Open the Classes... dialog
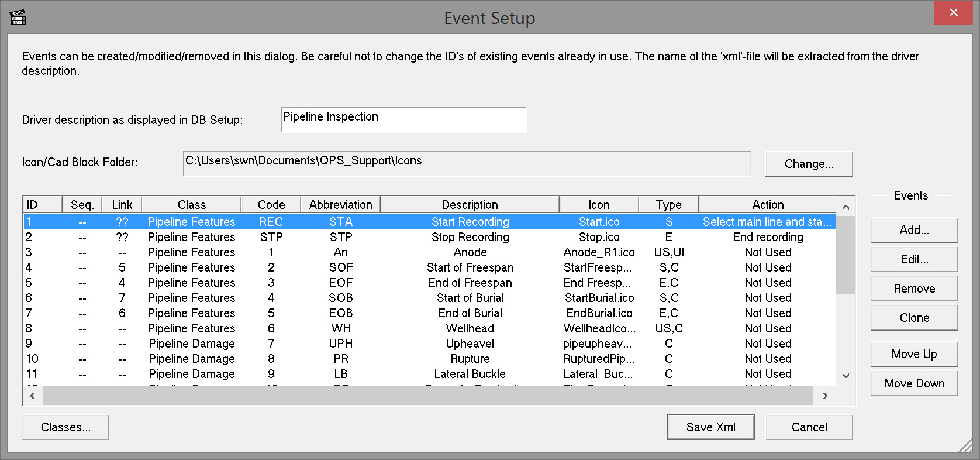The height and width of the screenshot is (460, 980). [65, 427]
